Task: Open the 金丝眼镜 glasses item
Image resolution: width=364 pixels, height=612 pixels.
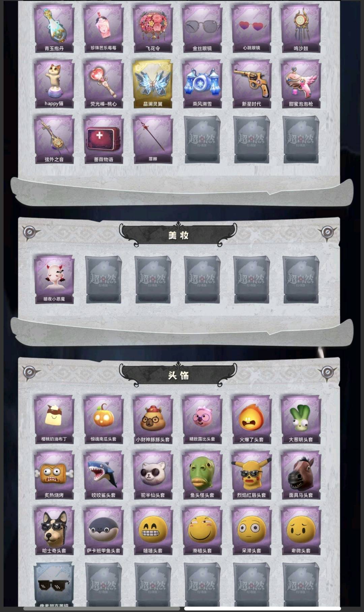Action: click(x=202, y=29)
